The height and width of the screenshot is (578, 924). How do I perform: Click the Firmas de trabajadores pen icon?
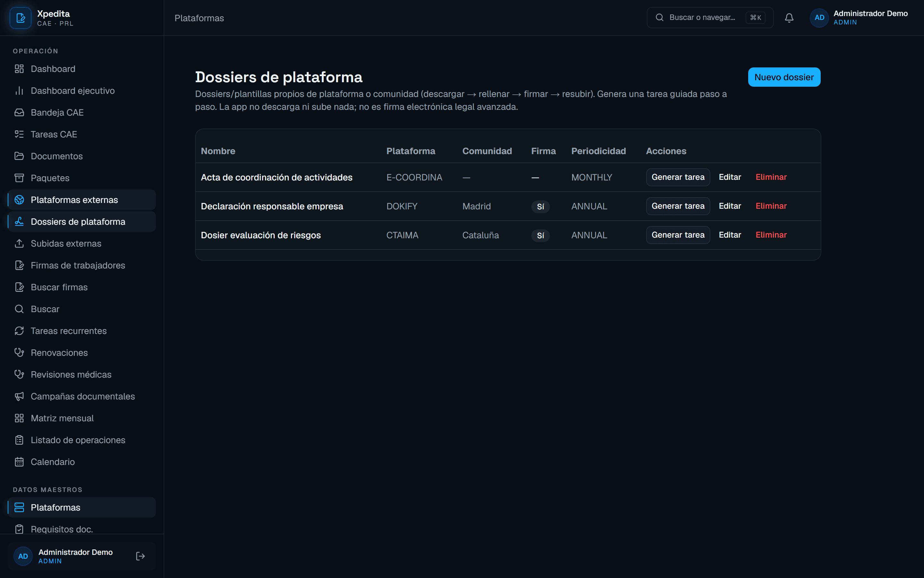click(x=19, y=265)
